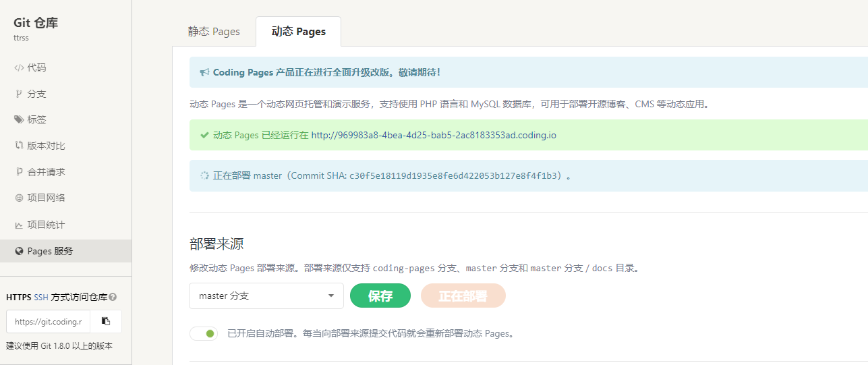Screen dimensions: 868x365
Task: Toggle the auto-deploy switch off
Action: click(204, 333)
